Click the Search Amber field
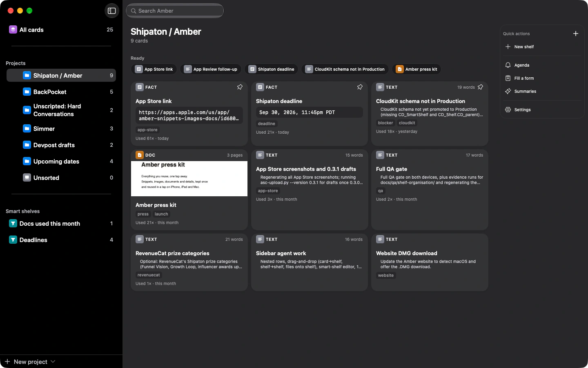The image size is (588, 368). click(x=175, y=11)
